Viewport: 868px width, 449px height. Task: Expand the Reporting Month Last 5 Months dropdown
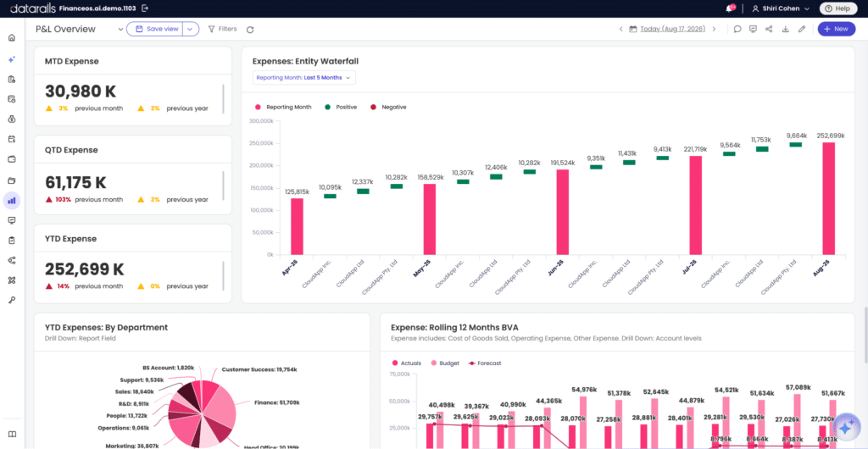(304, 78)
